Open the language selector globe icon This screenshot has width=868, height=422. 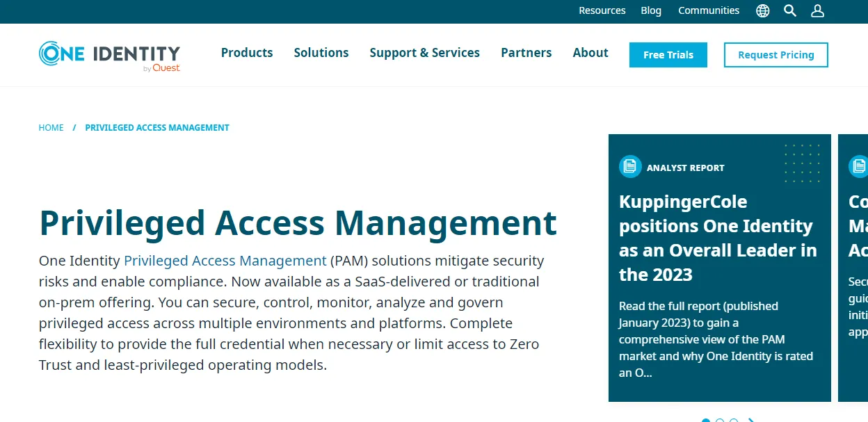coord(763,11)
